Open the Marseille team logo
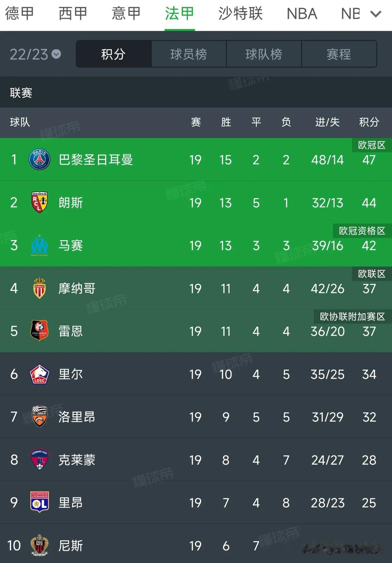The image size is (392, 563). (40, 245)
